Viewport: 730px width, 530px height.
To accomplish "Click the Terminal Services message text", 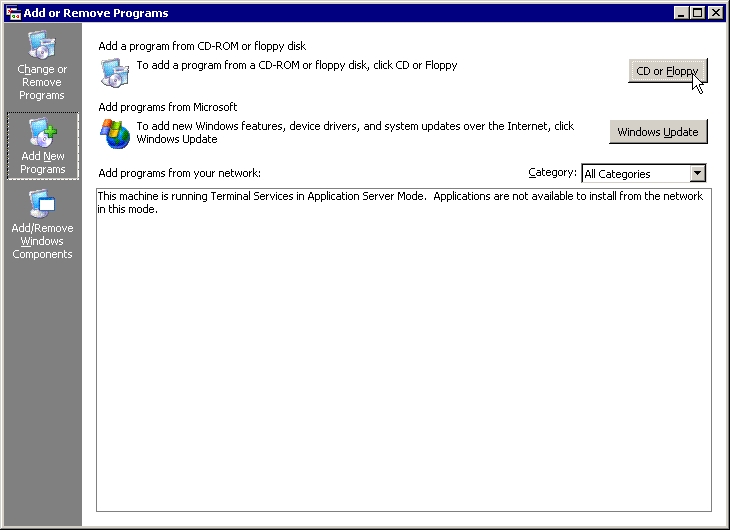I will (x=400, y=203).
